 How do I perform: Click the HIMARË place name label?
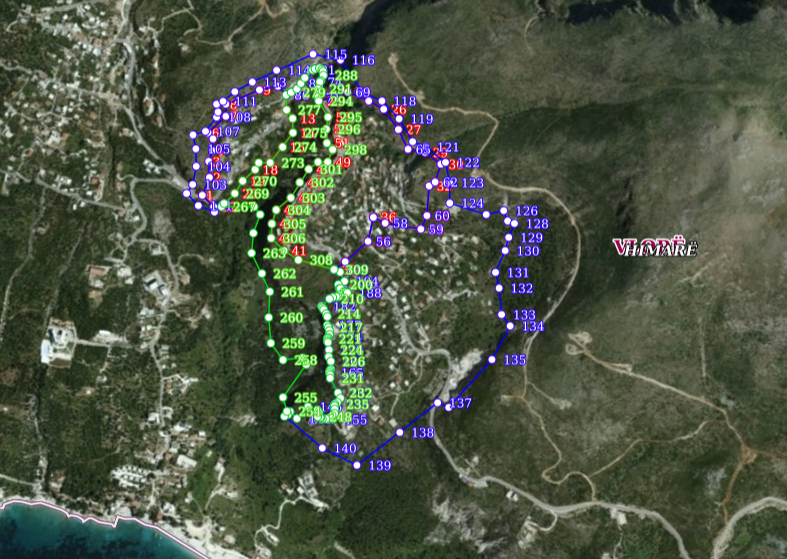pos(661,249)
